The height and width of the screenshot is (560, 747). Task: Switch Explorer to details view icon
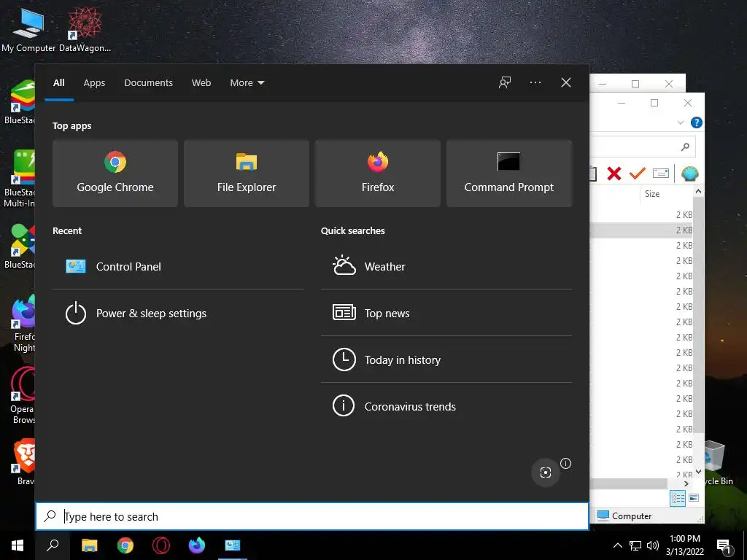click(678, 498)
